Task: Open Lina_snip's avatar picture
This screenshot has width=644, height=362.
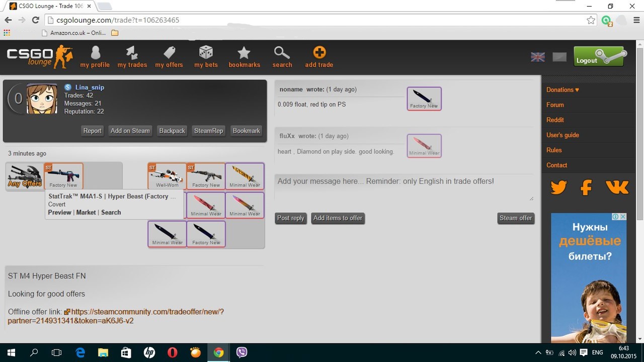Action: (x=41, y=99)
